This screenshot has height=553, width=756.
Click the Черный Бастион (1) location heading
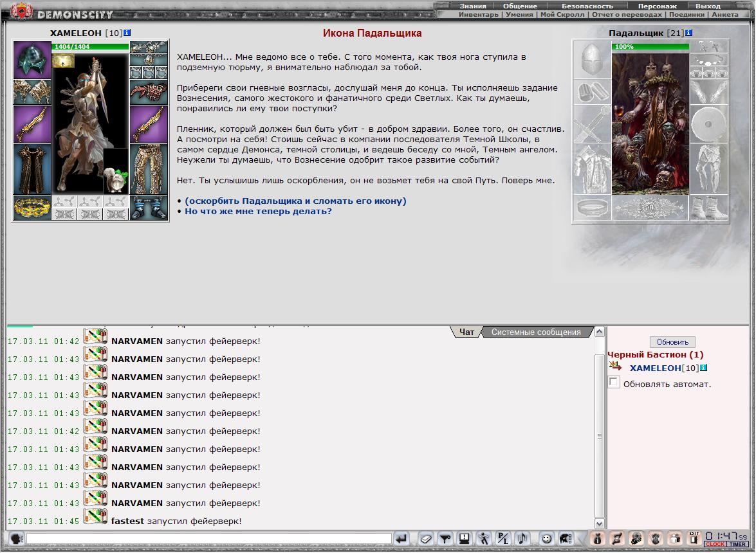655,354
